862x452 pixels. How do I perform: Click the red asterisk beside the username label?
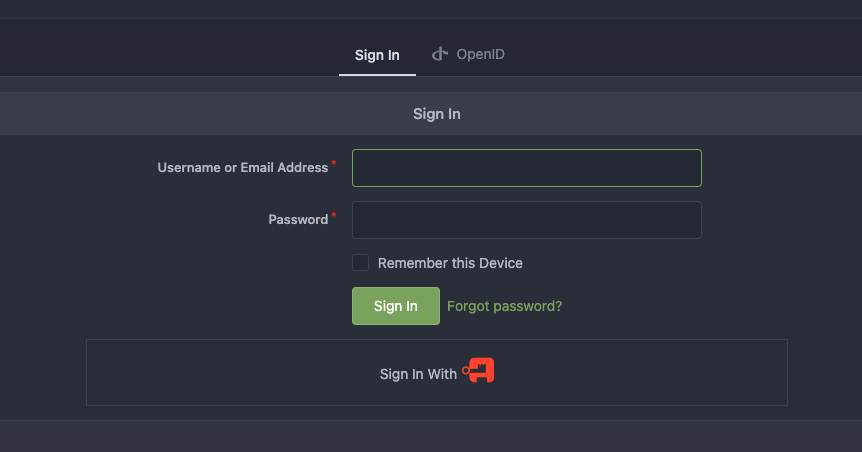coord(334,162)
